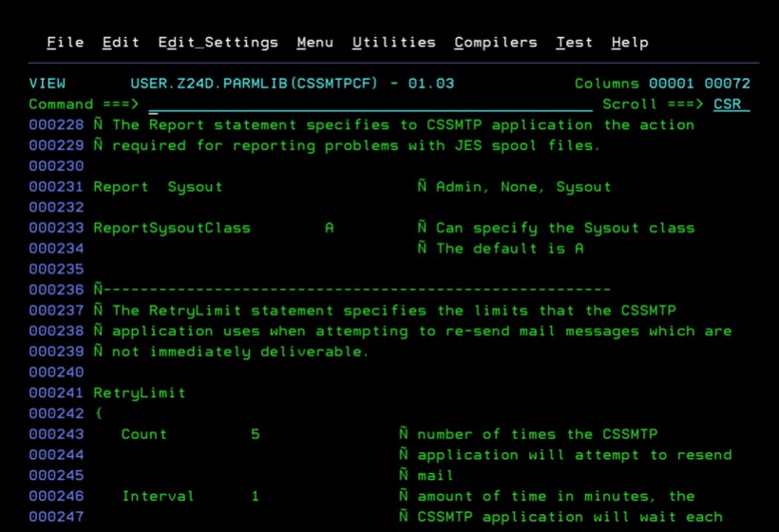Click the VIEW mode label
Viewport: 779px width, 532px height.
47,84
